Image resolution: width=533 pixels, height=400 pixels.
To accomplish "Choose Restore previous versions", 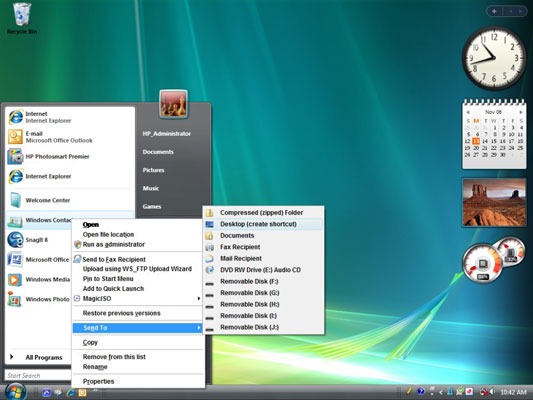I will [x=138, y=313].
